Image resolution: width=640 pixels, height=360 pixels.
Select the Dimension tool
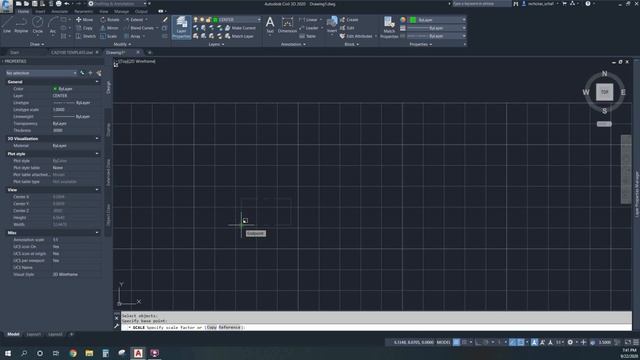point(287,24)
